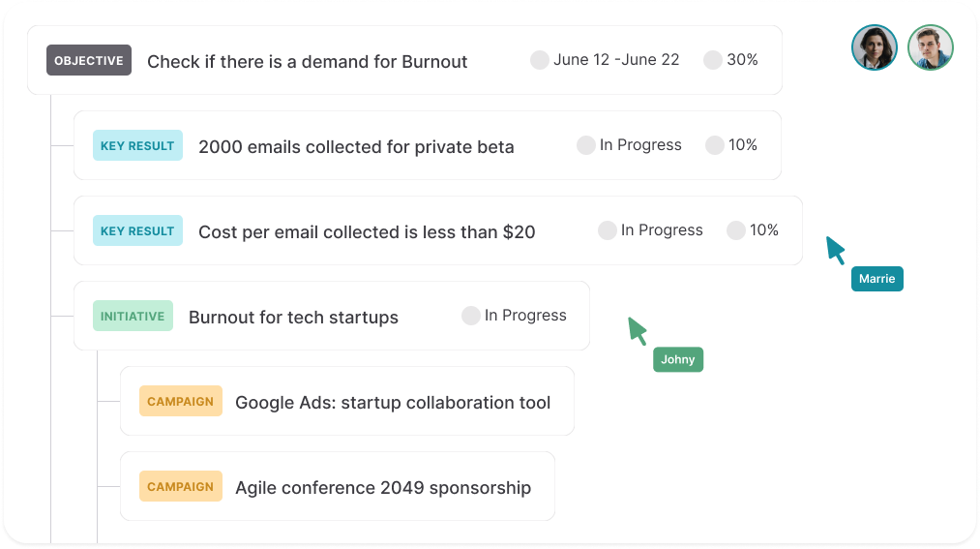Toggle the In Progress circle on 2000 emails row

[586, 145]
